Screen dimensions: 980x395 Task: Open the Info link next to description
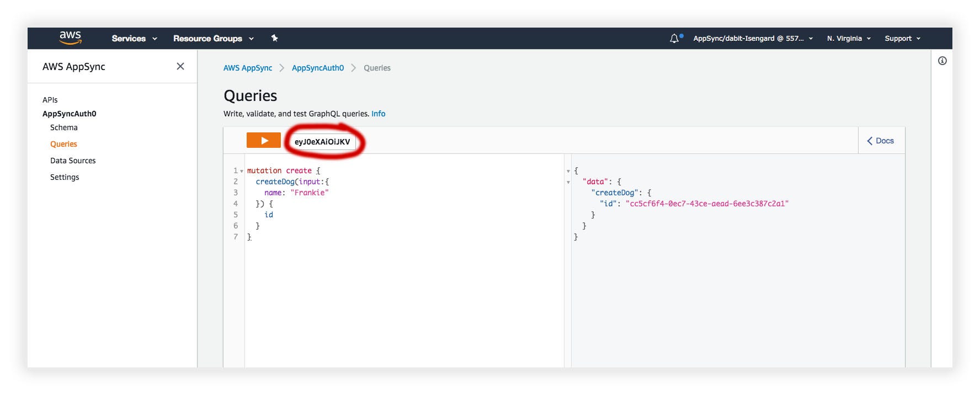(379, 114)
